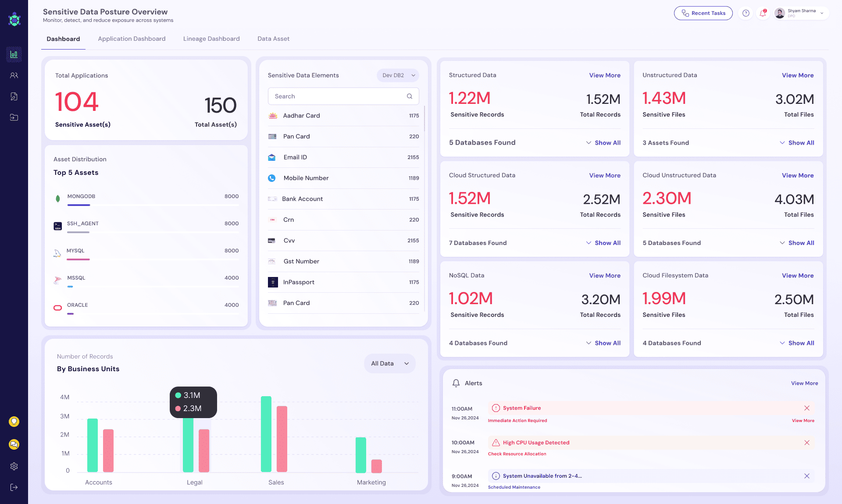Dismiss the High CPU Usage Detected alert
Viewport: 842px width, 504px height.
(x=807, y=443)
